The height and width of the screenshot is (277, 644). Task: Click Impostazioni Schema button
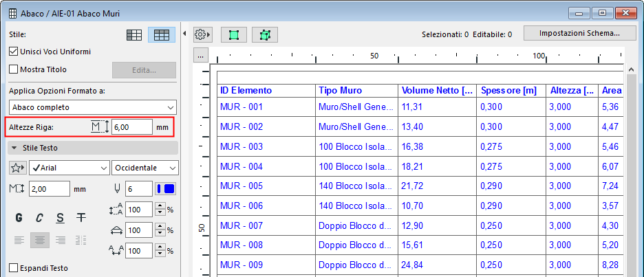(579, 33)
